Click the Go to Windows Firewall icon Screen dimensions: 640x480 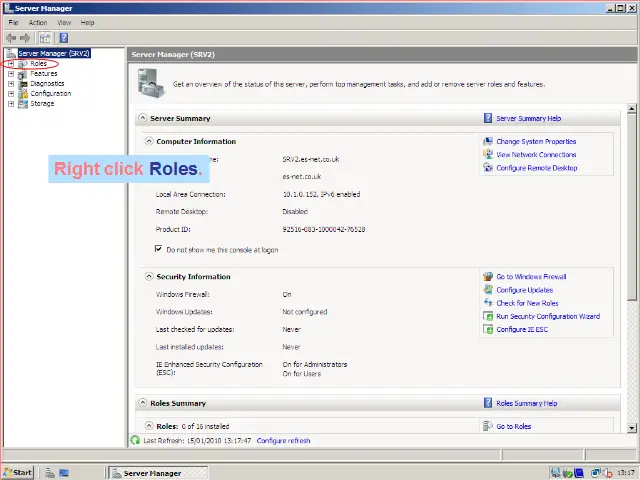pos(488,277)
